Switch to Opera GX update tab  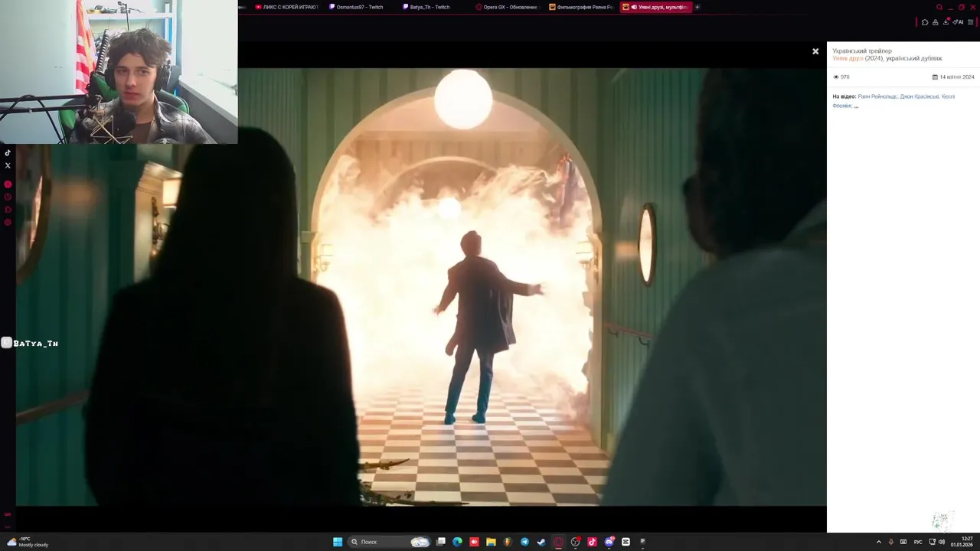tap(507, 7)
